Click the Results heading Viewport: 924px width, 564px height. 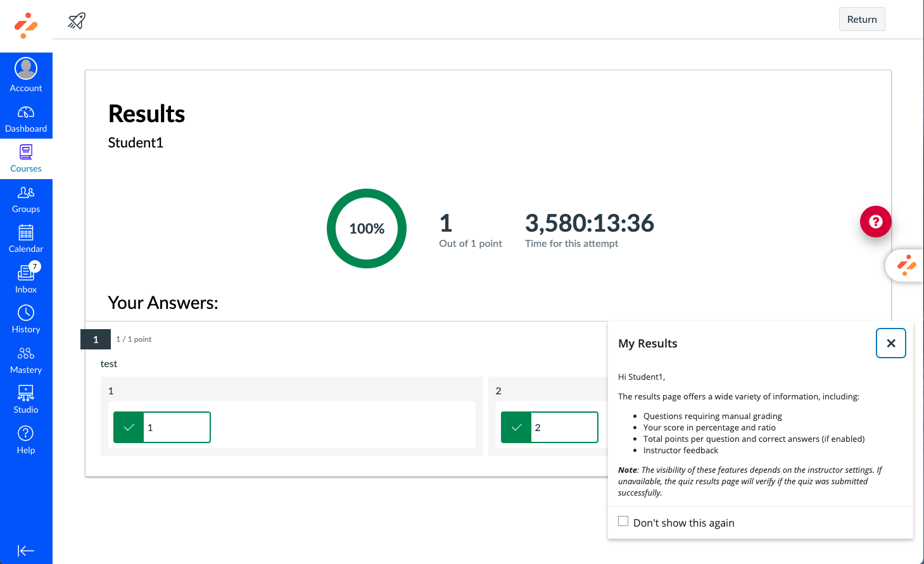pos(147,114)
